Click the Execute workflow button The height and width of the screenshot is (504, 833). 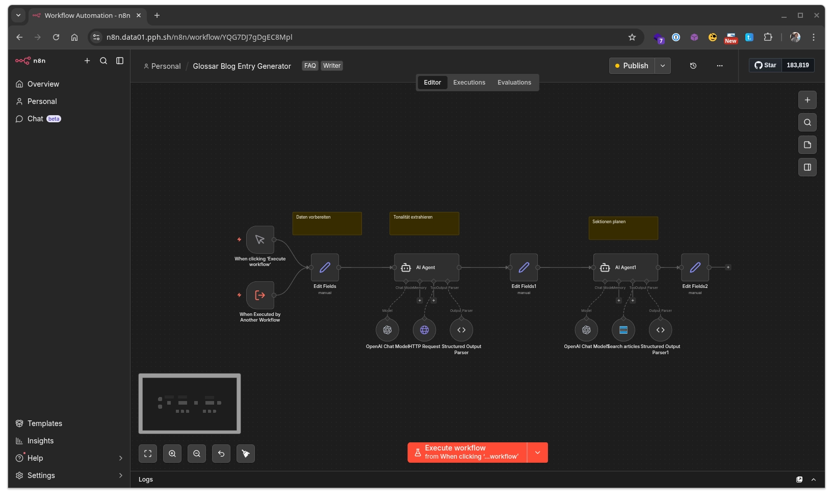pyautogui.click(x=467, y=453)
